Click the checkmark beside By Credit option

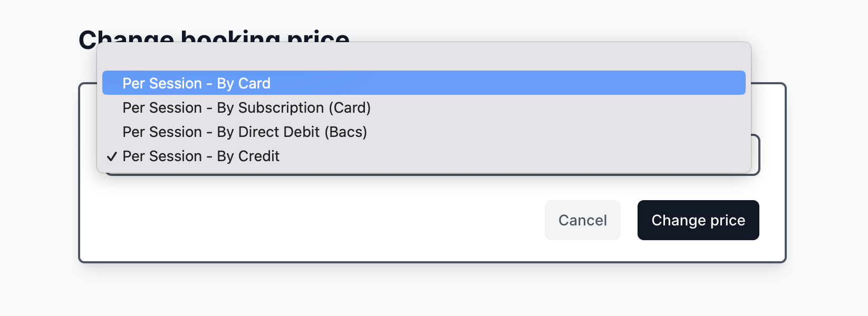pos(111,156)
